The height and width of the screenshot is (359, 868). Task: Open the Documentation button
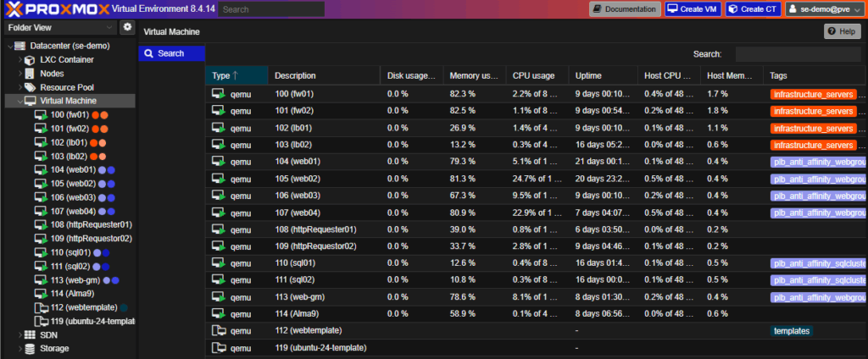625,8
